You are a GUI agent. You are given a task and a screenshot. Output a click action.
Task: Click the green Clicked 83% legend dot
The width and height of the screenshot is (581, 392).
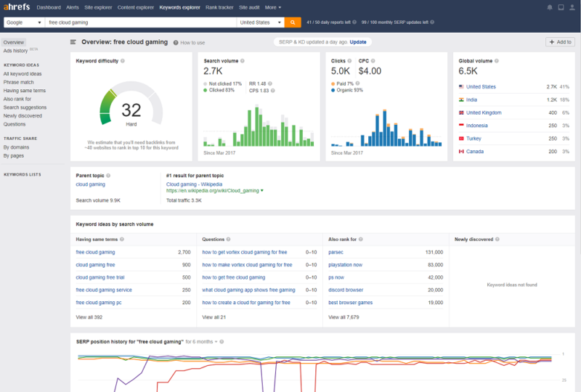(x=206, y=89)
